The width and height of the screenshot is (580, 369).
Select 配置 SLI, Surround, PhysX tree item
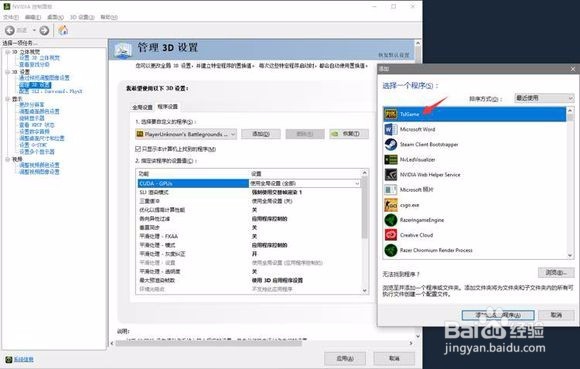(x=51, y=91)
